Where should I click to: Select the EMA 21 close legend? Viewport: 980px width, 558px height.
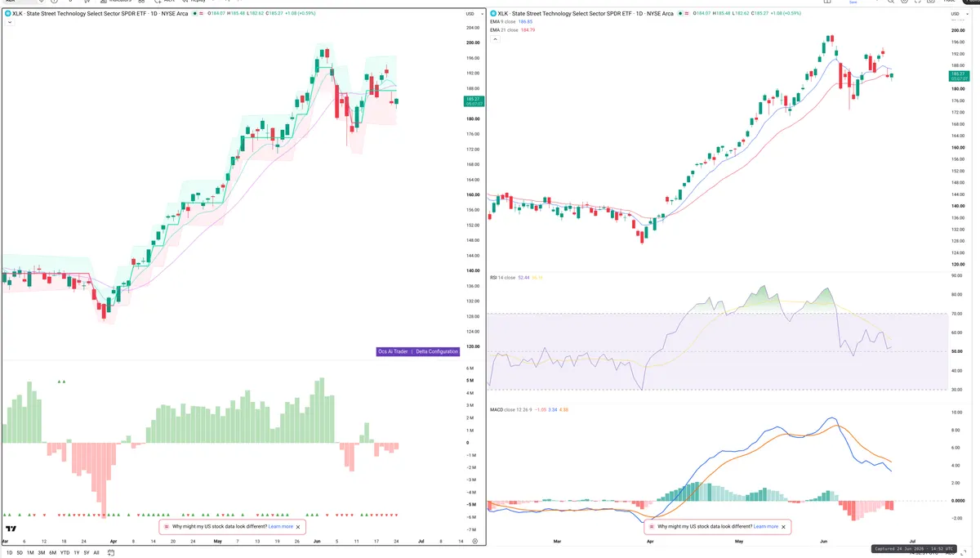506,30
